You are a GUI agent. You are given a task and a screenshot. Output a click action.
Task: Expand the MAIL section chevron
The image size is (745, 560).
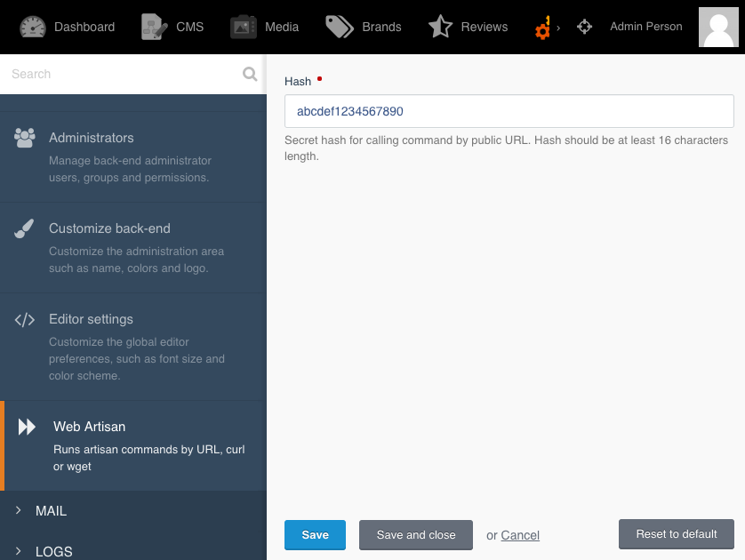(x=18, y=510)
